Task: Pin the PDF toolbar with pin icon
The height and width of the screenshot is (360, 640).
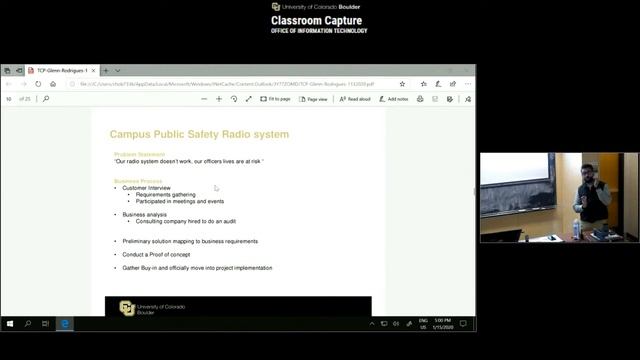Action: 468,99
